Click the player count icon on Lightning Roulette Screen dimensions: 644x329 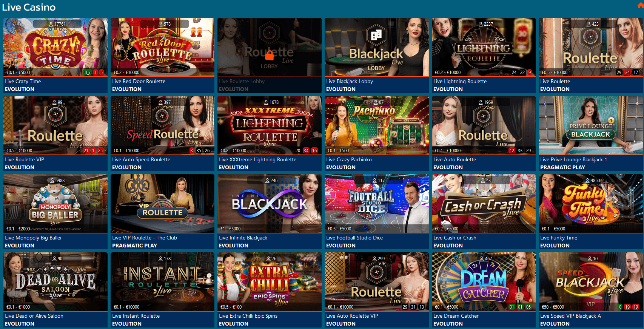point(481,24)
